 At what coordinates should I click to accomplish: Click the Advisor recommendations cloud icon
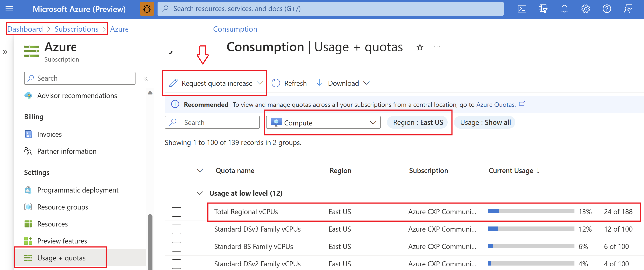tap(28, 96)
